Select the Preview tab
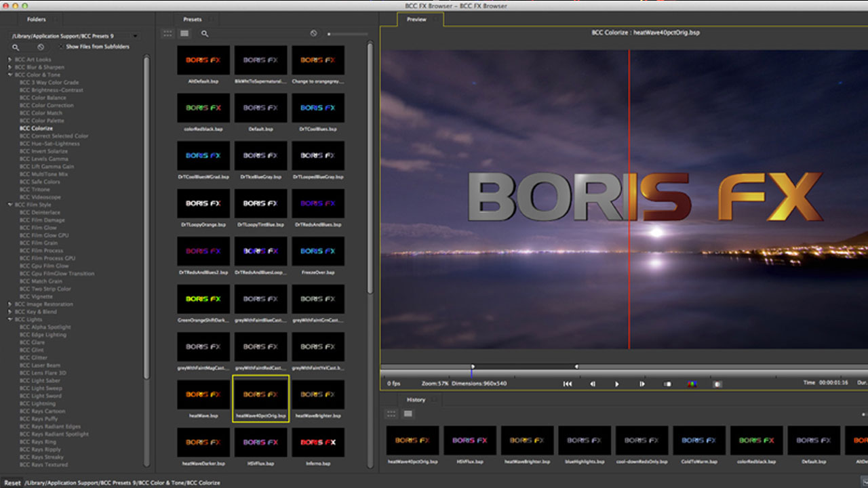The height and width of the screenshot is (488, 868). [416, 20]
